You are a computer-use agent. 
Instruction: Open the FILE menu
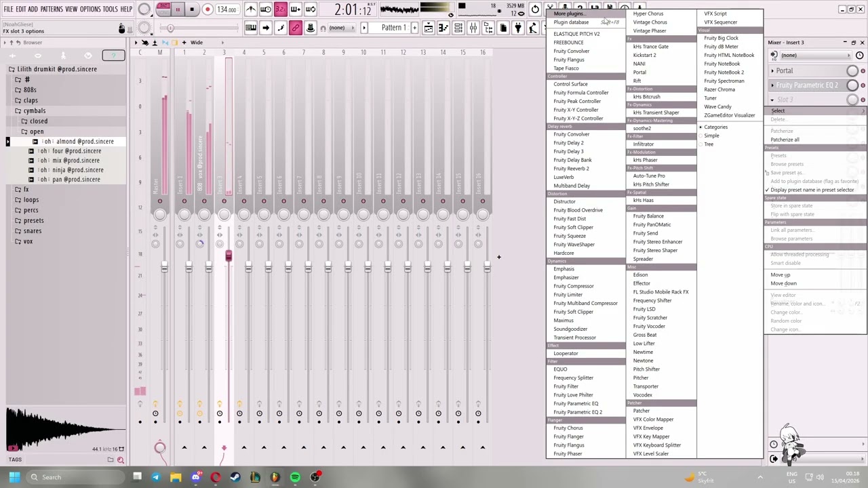[8, 9]
